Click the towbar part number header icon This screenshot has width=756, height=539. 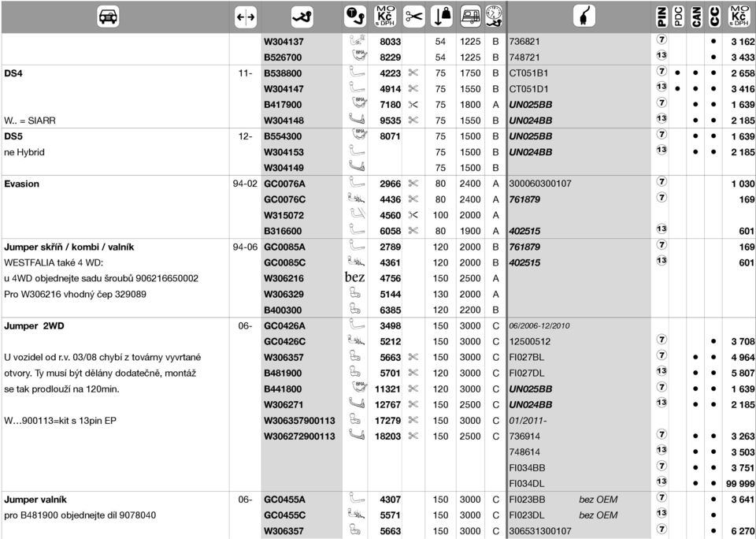point(302,17)
